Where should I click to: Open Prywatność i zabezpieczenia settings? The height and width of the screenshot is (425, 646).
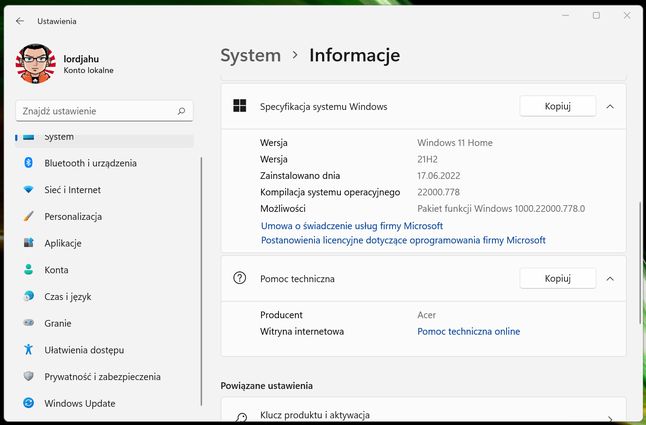tap(104, 377)
